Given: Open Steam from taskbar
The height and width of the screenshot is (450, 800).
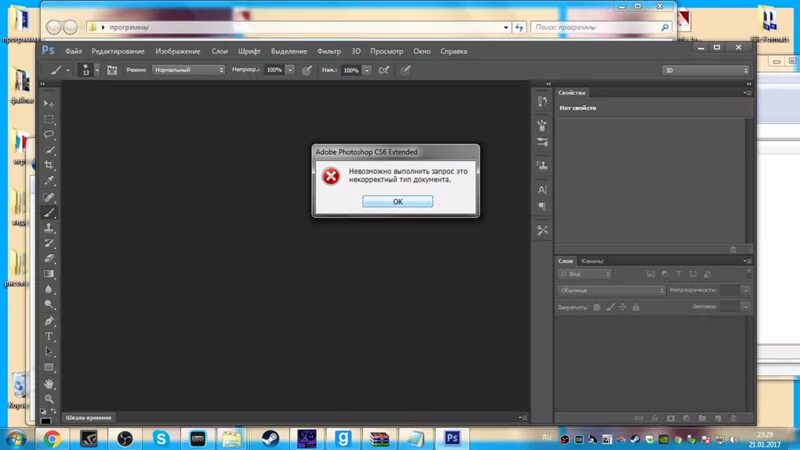Looking at the screenshot, I should 270,439.
